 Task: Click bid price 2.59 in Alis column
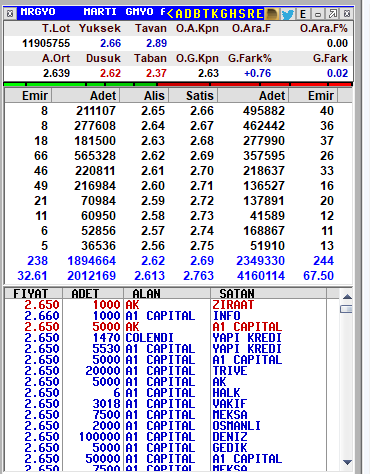tap(153, 201)
